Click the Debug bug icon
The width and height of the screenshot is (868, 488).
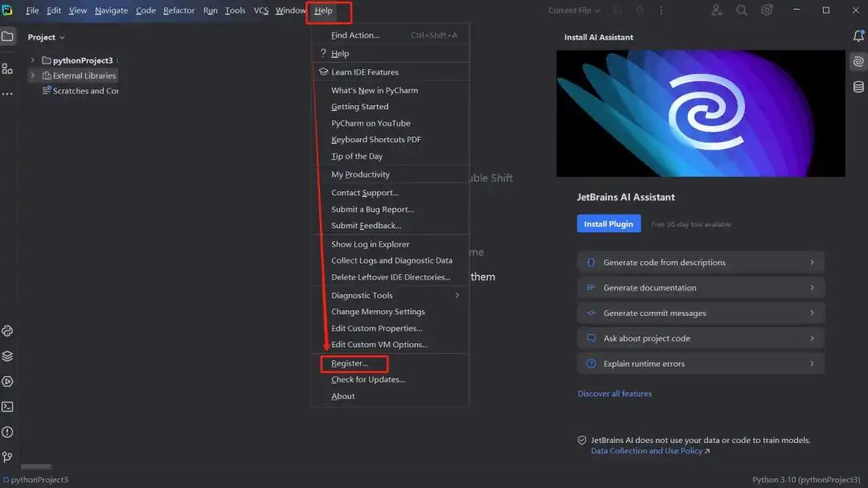click(640, 10)
